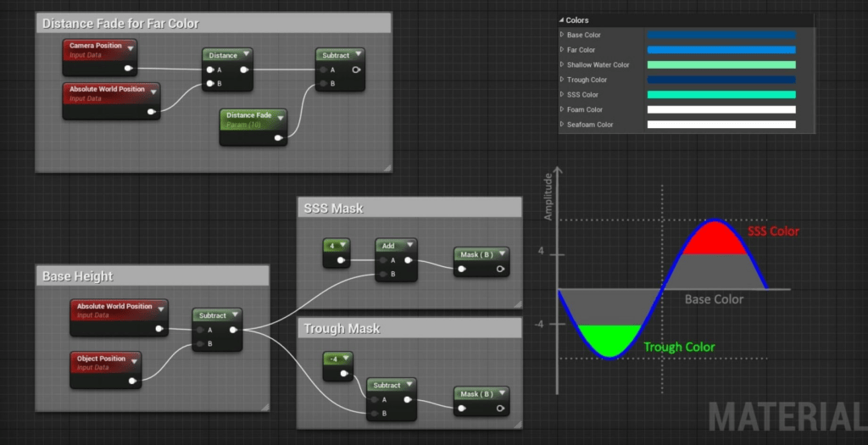
Task: Click output pin of Absolute World Position in Distance Fade box
Action: [x=151, y=112]
